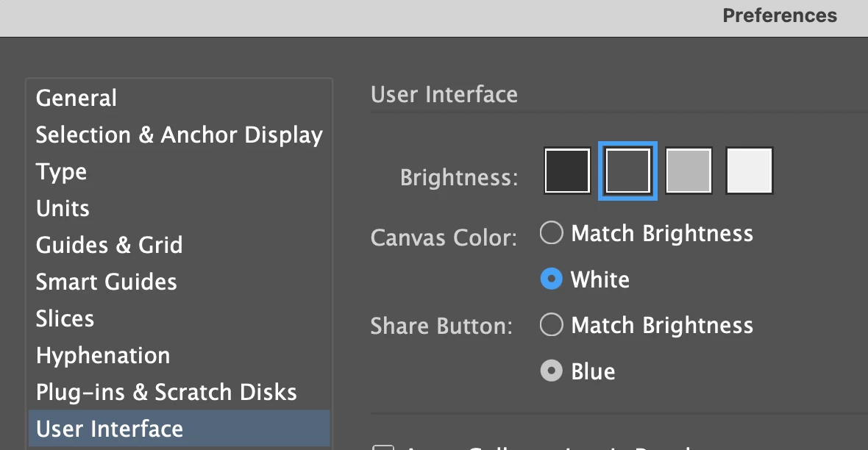Select the darkest brightness swatch
Viewport: 868px width, 450px height.
pos(567,171)
